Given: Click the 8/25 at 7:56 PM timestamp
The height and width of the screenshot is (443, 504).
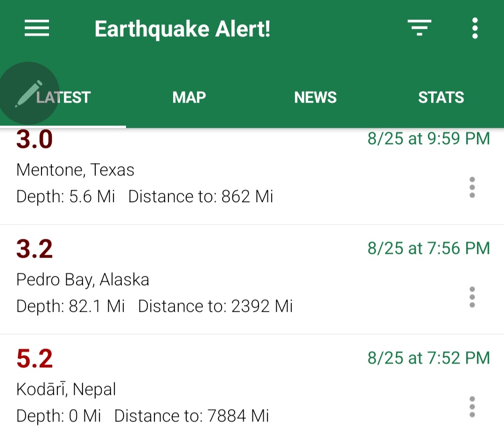Looking at the screenshot, I should click(428, 248).
